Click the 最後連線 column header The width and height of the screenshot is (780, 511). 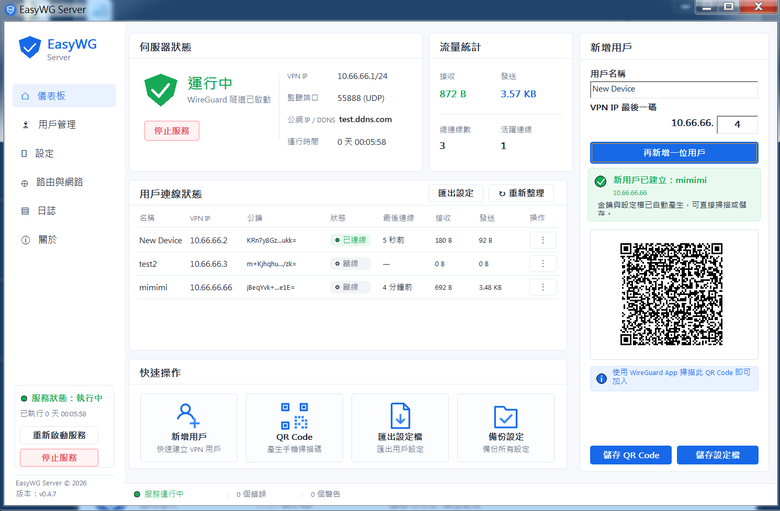pos(398,218)
